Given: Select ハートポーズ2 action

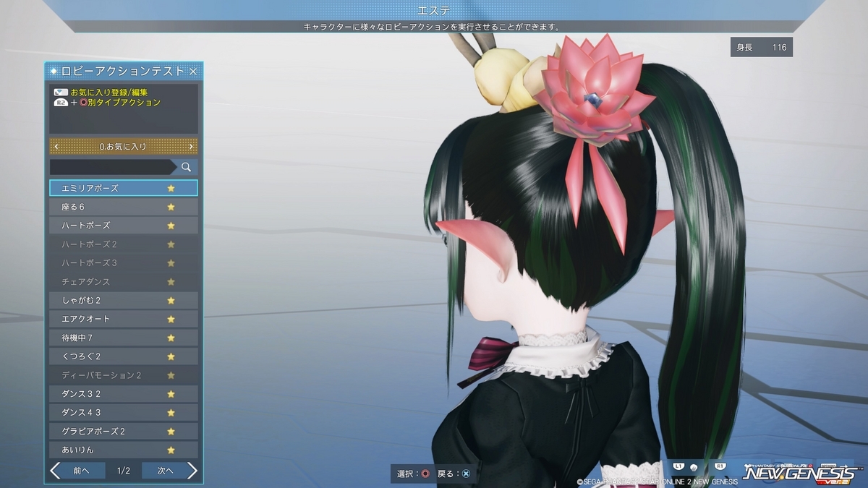Looking at the screenshot, I should click(124, 244).
